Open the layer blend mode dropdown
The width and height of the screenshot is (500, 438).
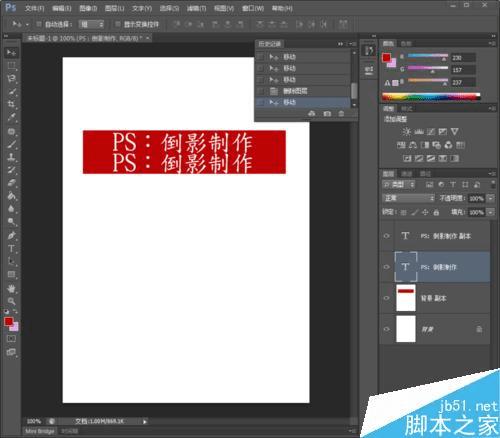click(x=409, y=198)
